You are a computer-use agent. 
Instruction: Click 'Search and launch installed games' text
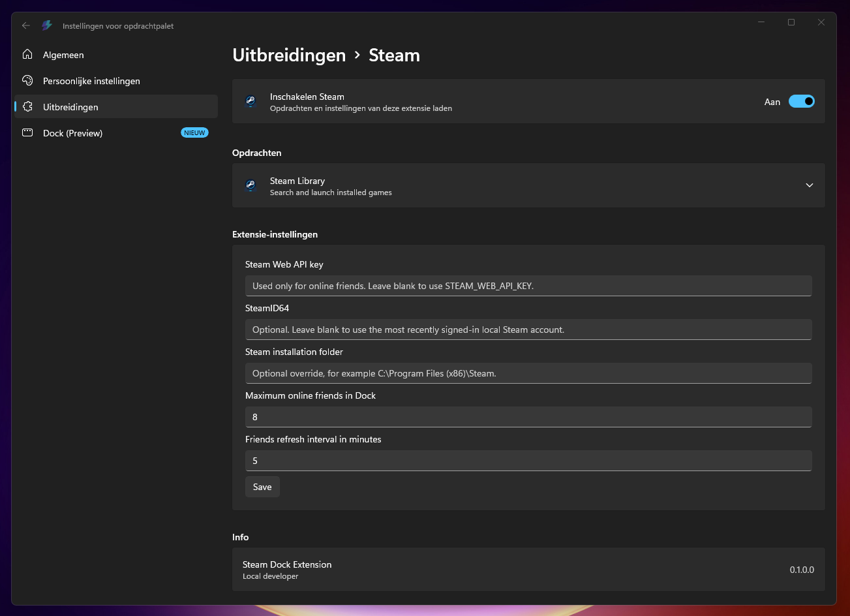(331, 192)
